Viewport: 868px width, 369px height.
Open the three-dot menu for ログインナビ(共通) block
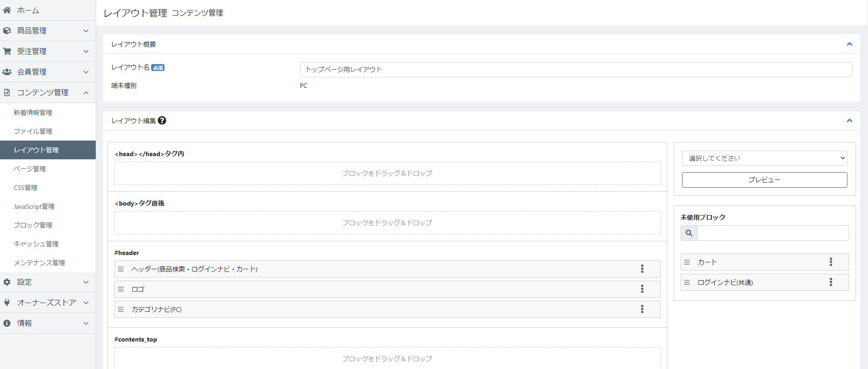[831, 282]
